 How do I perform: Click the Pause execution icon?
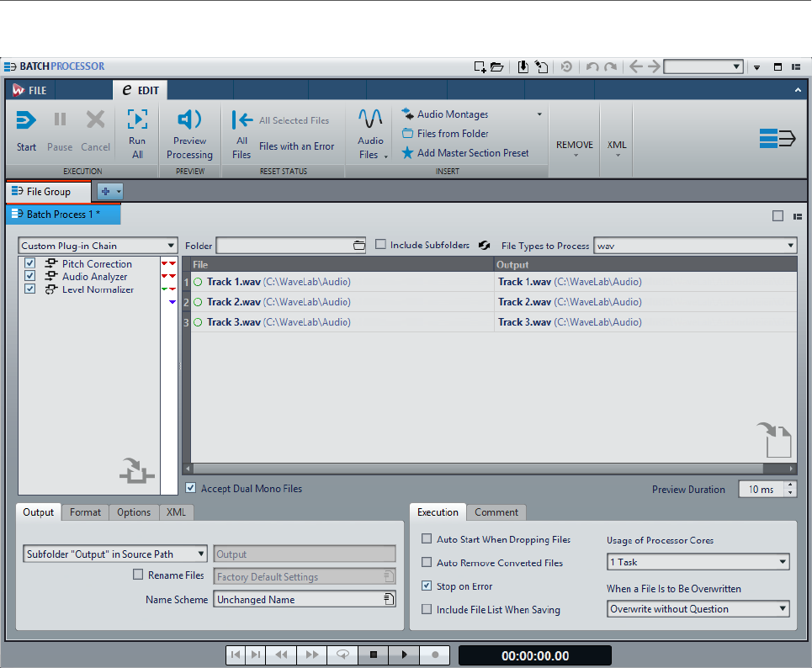tap(60, 119)
